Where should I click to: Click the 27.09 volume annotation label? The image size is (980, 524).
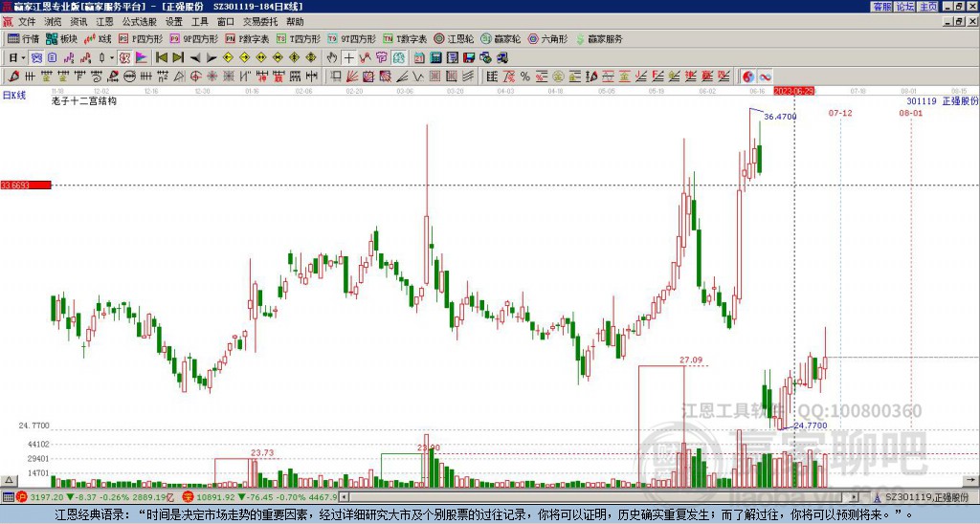691,360
